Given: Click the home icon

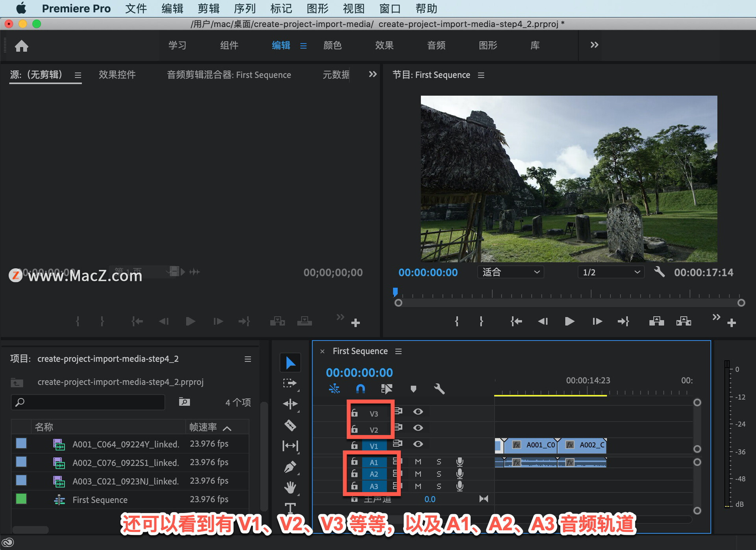Looking at the screenshot, I should tap(22, 46).
